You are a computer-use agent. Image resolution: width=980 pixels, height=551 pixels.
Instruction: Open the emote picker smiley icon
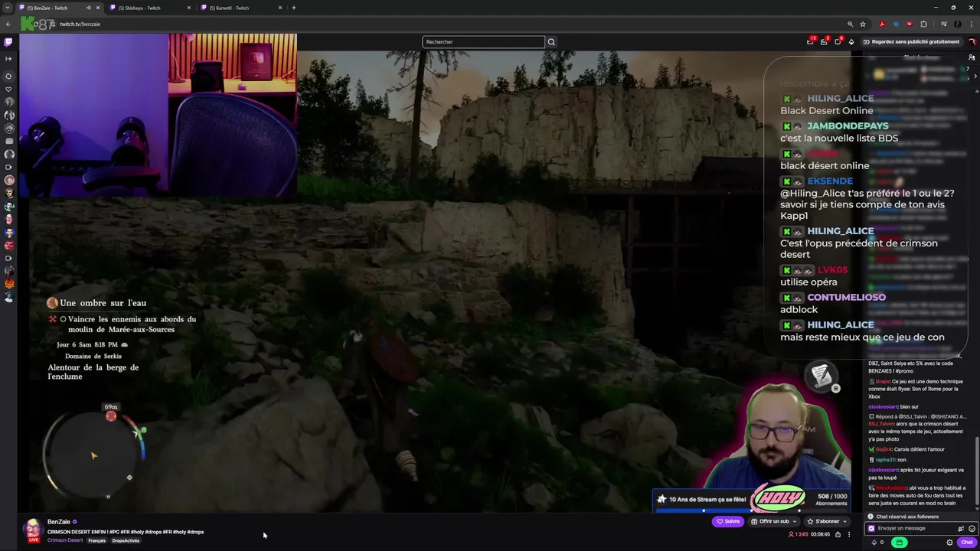pyautogui.click(x=972, y=528)
